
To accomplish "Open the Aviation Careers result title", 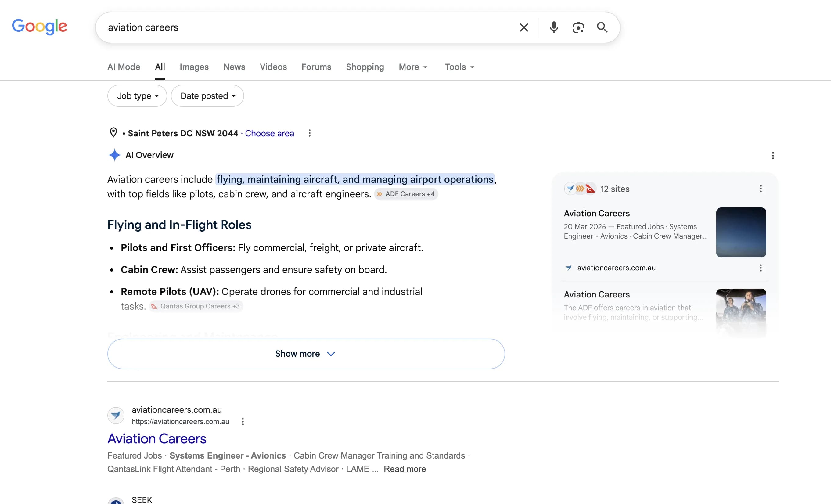I will 157,438.
